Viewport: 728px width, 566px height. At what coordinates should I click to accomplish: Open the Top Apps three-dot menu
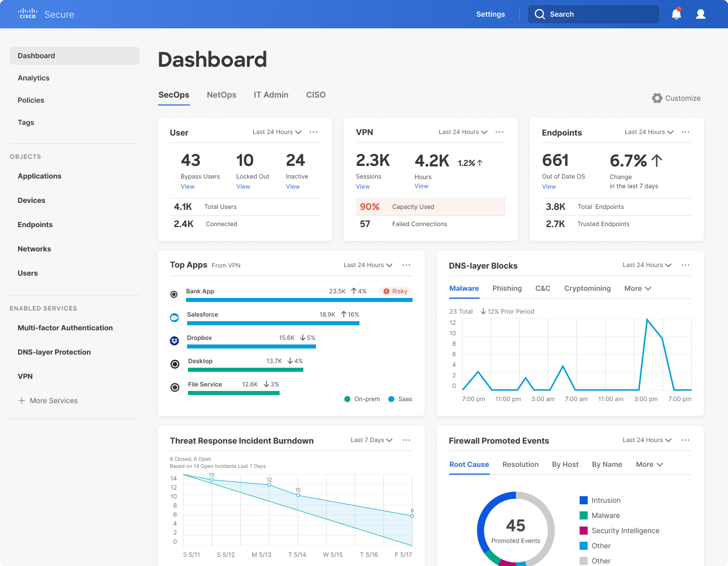pos(406,265)
